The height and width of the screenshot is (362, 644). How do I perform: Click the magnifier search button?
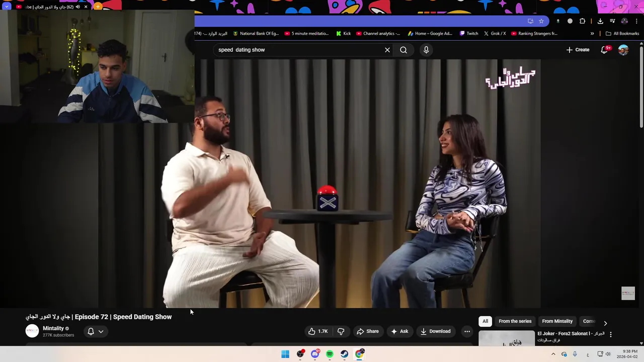point(404,50)
